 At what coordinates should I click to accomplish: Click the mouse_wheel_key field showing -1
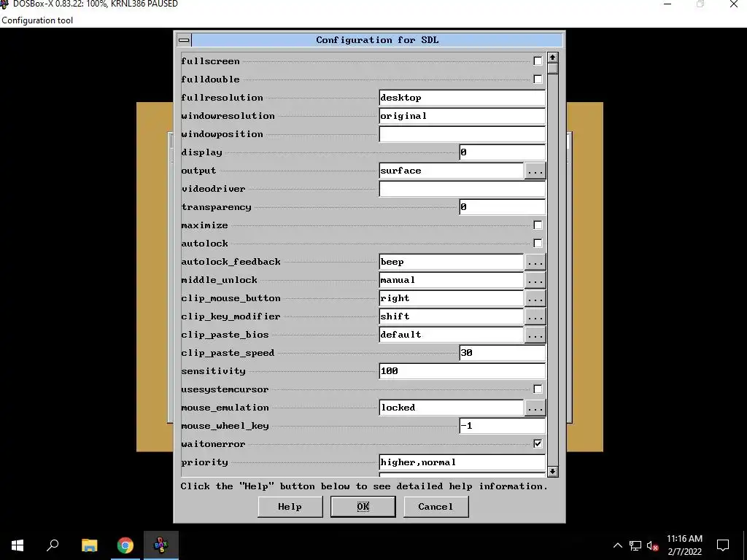click(502, 426)
